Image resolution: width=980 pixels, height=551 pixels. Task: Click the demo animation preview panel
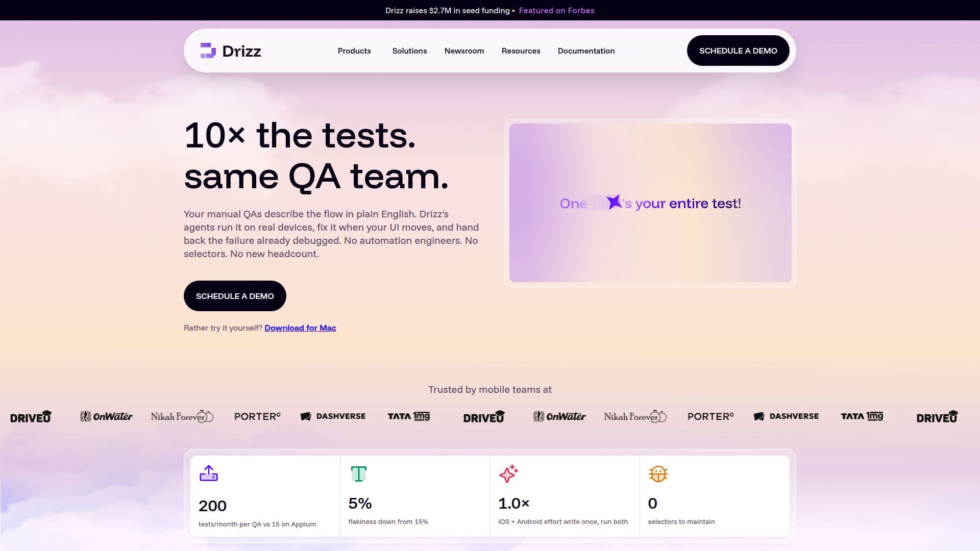coord(650,203)
